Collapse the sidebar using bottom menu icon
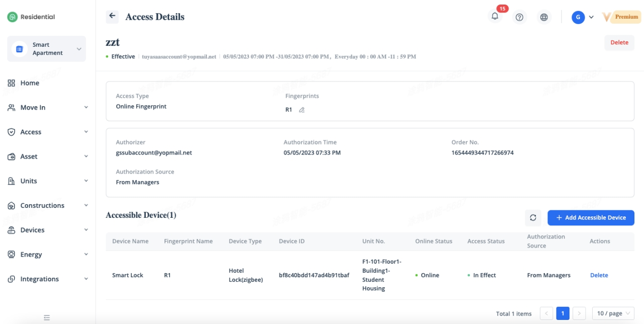This screenshot has height=324, width=644. coord(47,317)
